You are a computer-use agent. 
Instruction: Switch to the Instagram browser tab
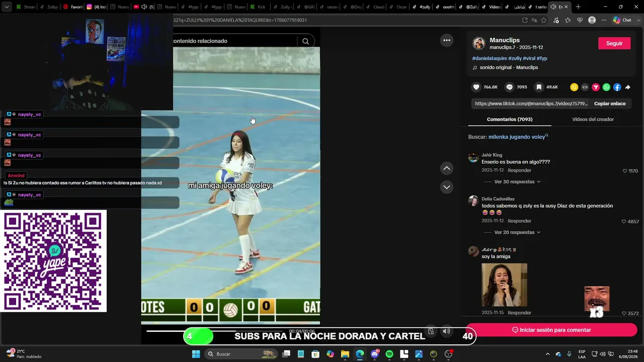tap(96, 7)
